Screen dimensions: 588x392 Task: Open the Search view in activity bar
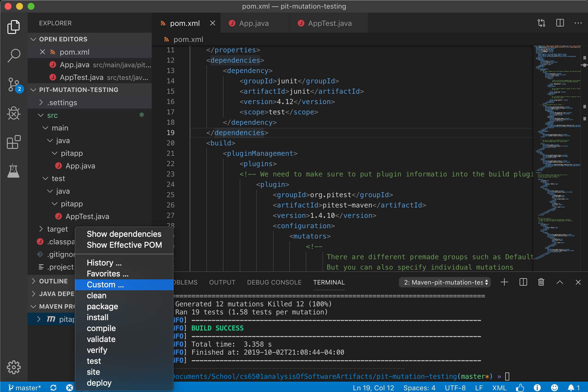(x=14, y=55)
